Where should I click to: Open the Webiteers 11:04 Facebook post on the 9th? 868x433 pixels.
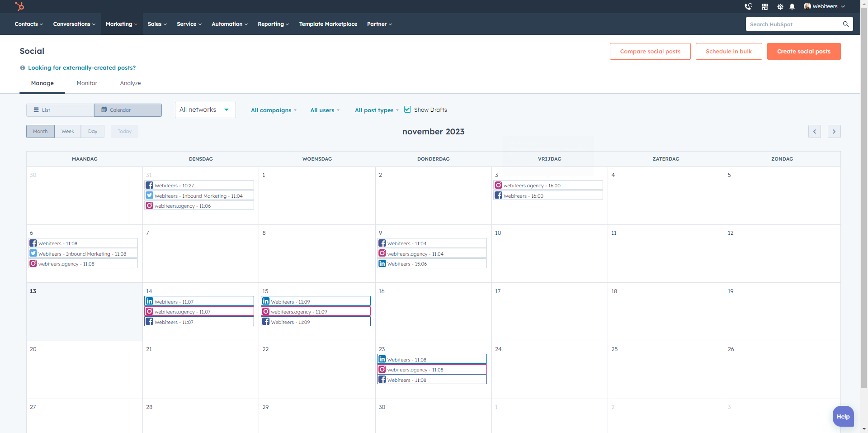click(x=432, y=243)
